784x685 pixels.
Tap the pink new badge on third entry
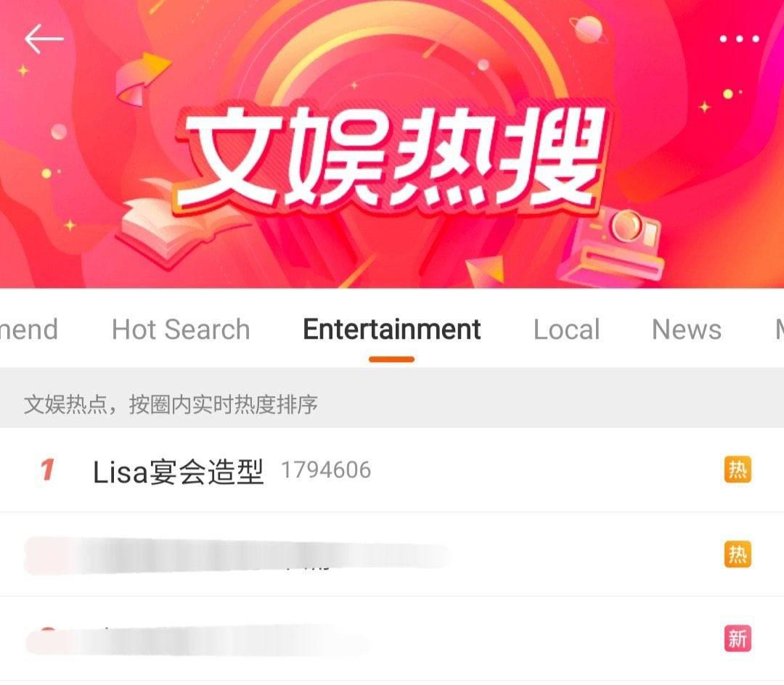[x=738, y=639]
